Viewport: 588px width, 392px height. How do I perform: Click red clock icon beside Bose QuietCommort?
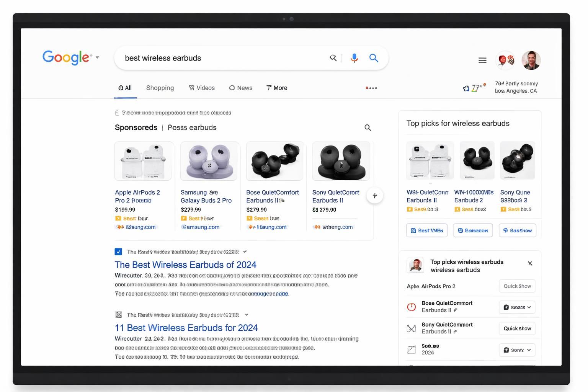(412, 307)
